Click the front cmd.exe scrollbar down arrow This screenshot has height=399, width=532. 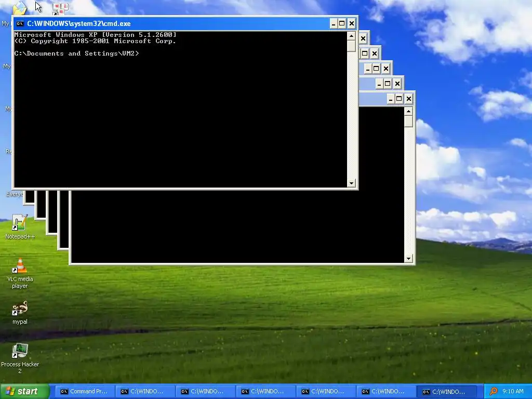tap(351, 183)
